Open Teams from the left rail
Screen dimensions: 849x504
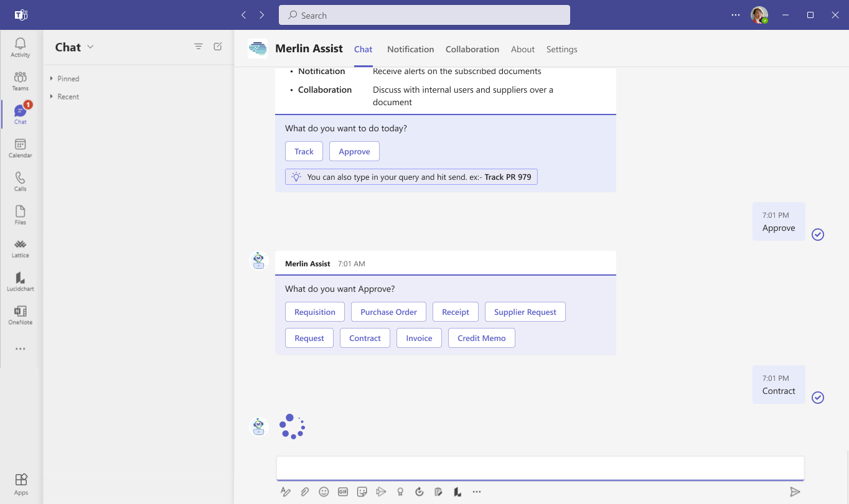(x=21, y=81)
